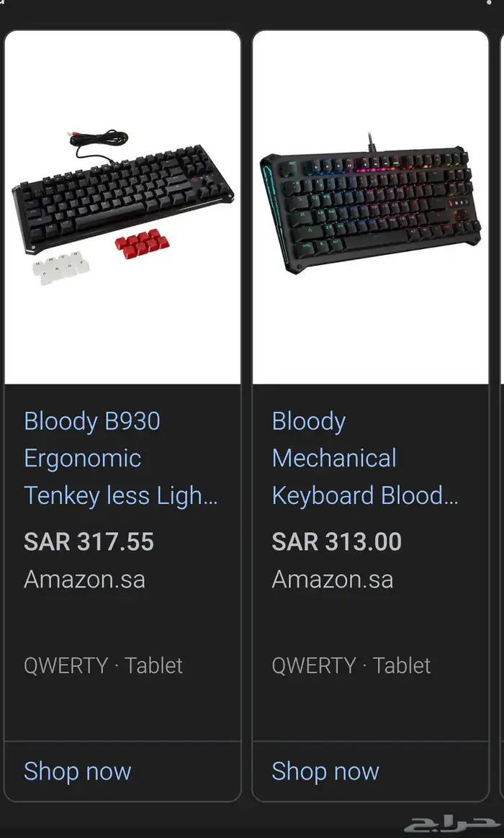Click QWERTY · Tablet on the SAR 313.00 card
The height and width of the screenshot is (838, 504).
tap(351, 666)
